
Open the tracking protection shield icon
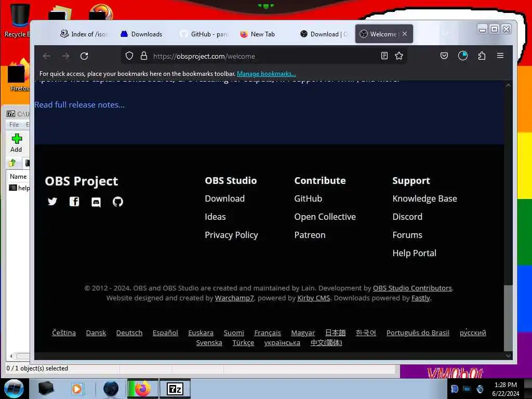coord(129,56)
